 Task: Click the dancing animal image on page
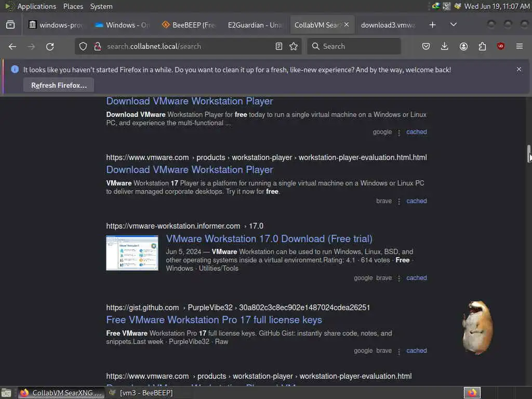[x=478, y=328]
